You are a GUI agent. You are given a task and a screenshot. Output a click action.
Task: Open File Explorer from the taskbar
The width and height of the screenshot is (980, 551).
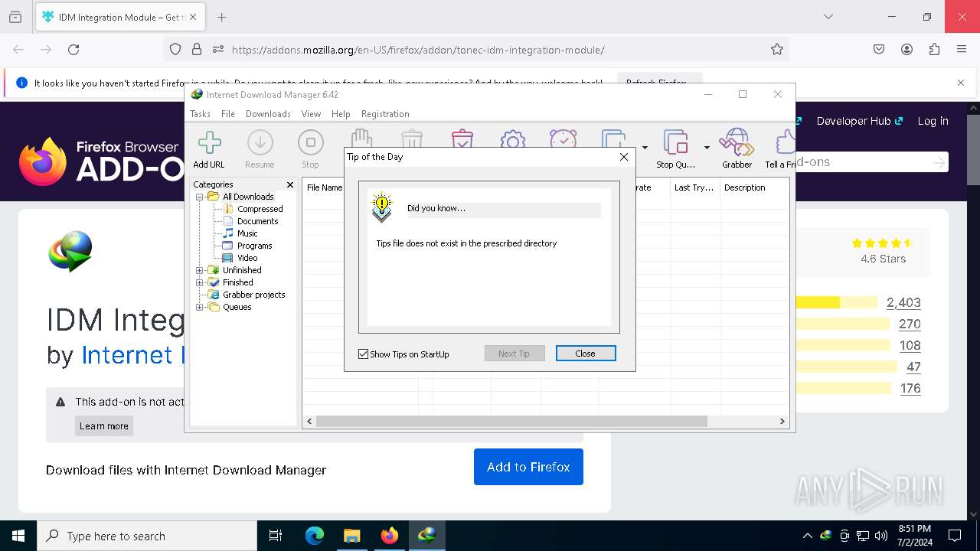tap(351, 536)
